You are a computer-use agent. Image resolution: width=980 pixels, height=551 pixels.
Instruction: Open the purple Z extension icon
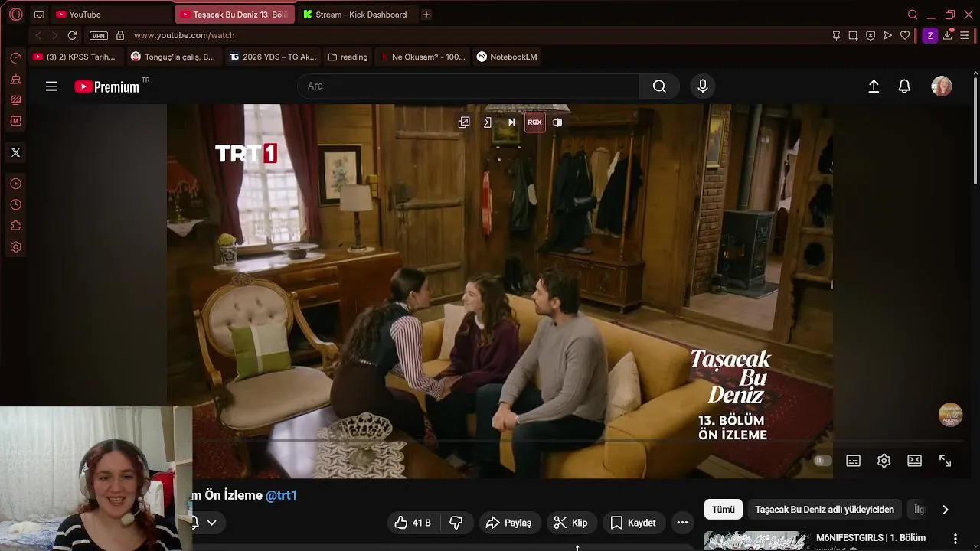929,35
